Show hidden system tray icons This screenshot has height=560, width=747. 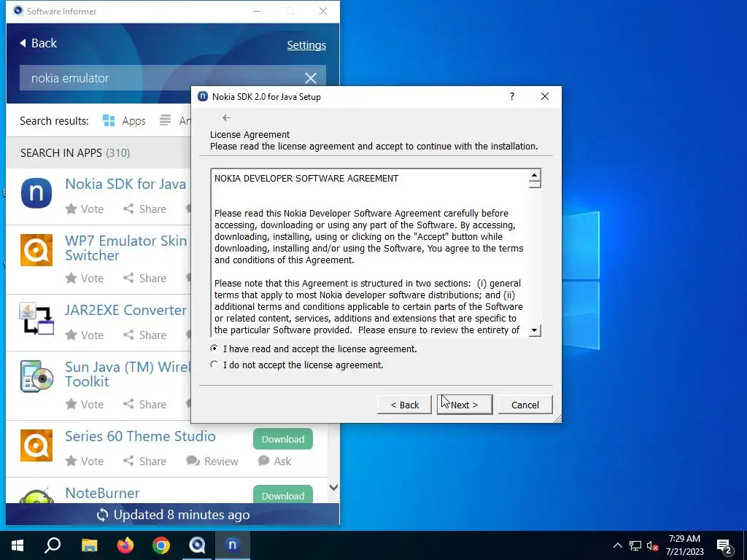[617, 545]
